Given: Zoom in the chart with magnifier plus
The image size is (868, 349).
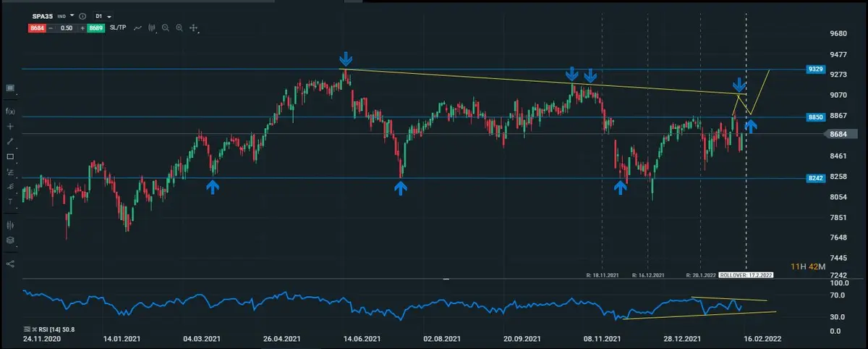Looking at the screenshot, I should coord(179,28).
